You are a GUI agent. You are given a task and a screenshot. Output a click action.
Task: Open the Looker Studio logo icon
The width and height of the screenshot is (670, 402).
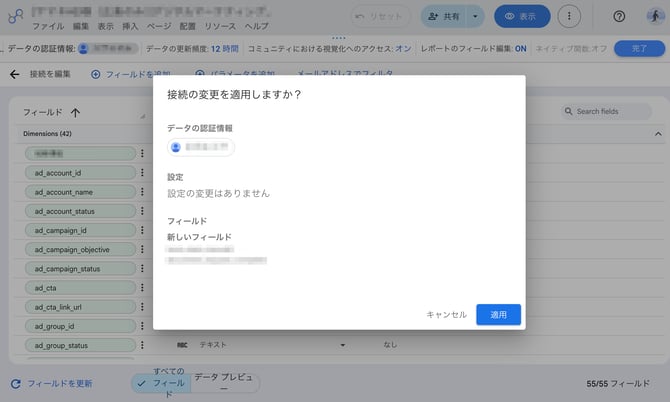[16, 16]
